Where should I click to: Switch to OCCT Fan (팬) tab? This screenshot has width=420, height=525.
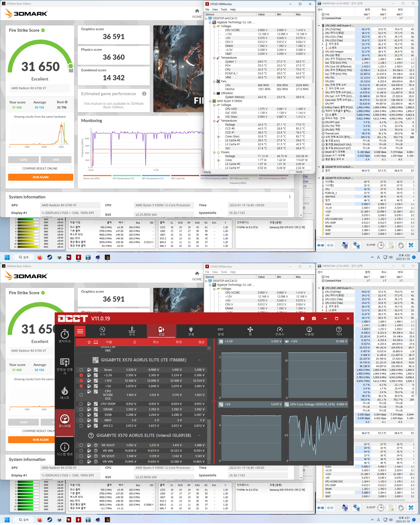tap(250, 331)
